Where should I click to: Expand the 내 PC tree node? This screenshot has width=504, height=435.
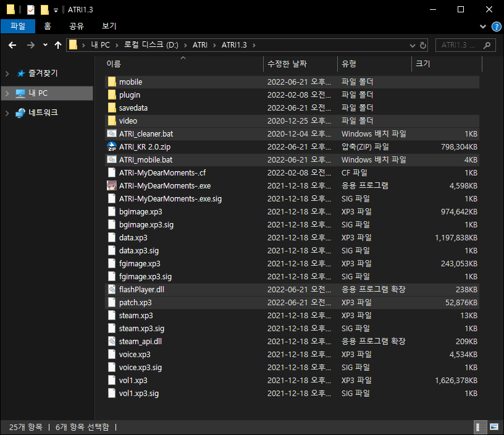click(x=7, y=93)
